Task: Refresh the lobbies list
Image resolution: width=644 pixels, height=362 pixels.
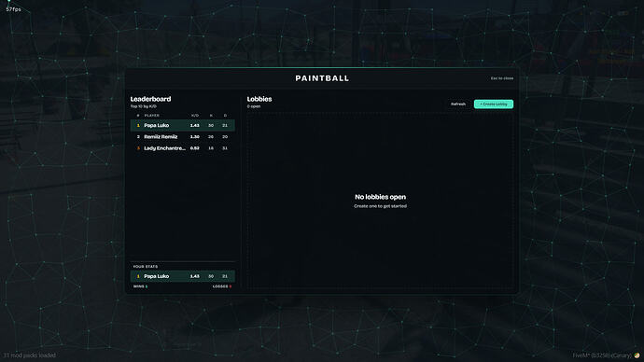Action: pos(458,104)
